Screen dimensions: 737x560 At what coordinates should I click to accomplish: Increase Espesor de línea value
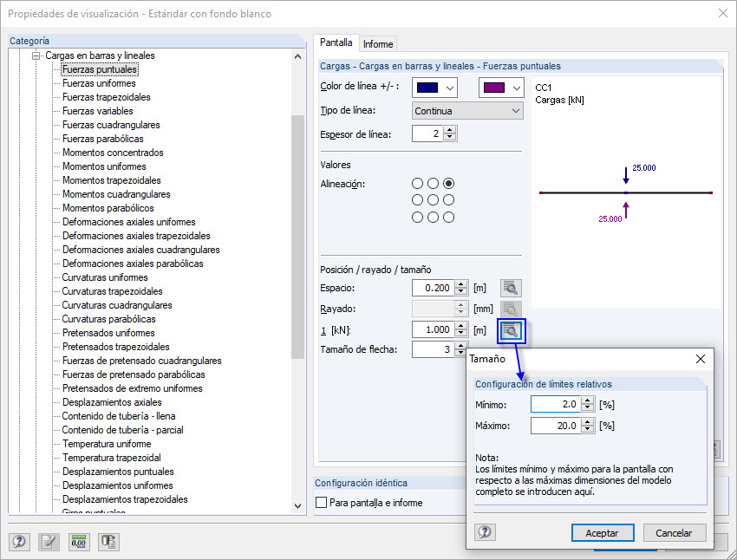point(450,130)
